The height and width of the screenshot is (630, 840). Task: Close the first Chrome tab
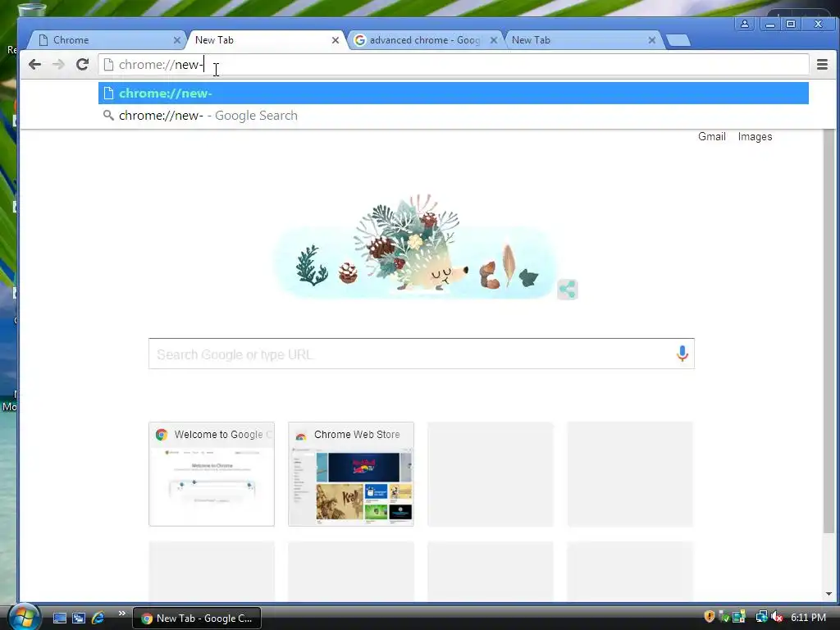[177, 40]
